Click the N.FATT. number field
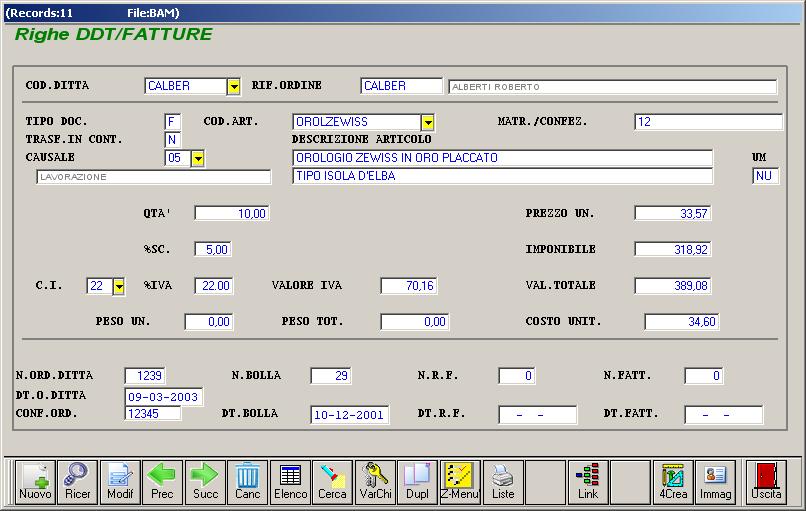Screen dimensions: 806x511 [704, 376]
